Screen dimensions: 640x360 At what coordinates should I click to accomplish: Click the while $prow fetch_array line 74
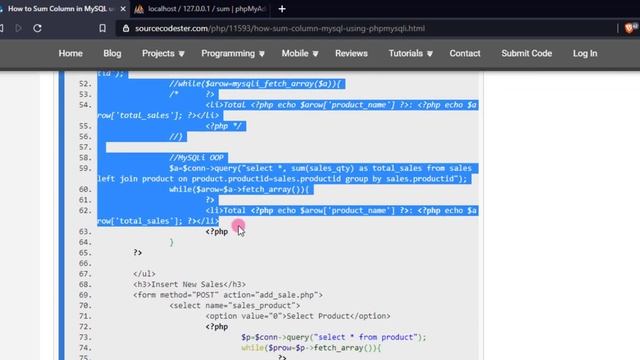tap(311, 348)
